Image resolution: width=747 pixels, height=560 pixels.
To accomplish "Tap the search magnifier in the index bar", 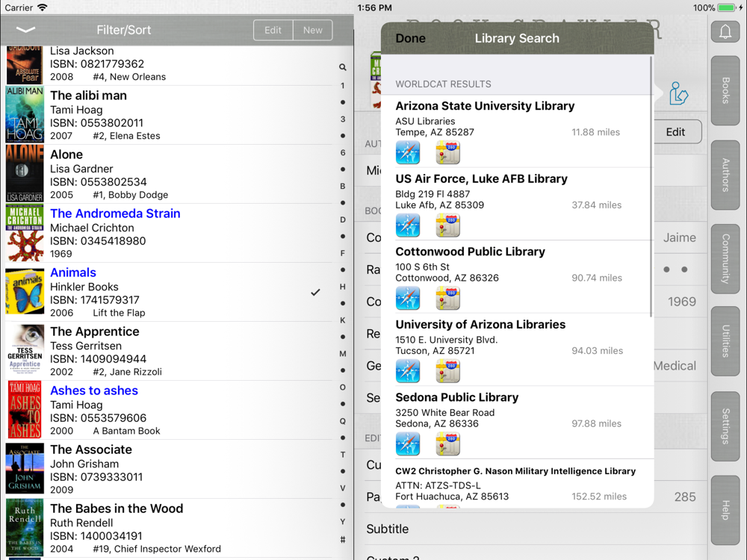I will 343,67.
